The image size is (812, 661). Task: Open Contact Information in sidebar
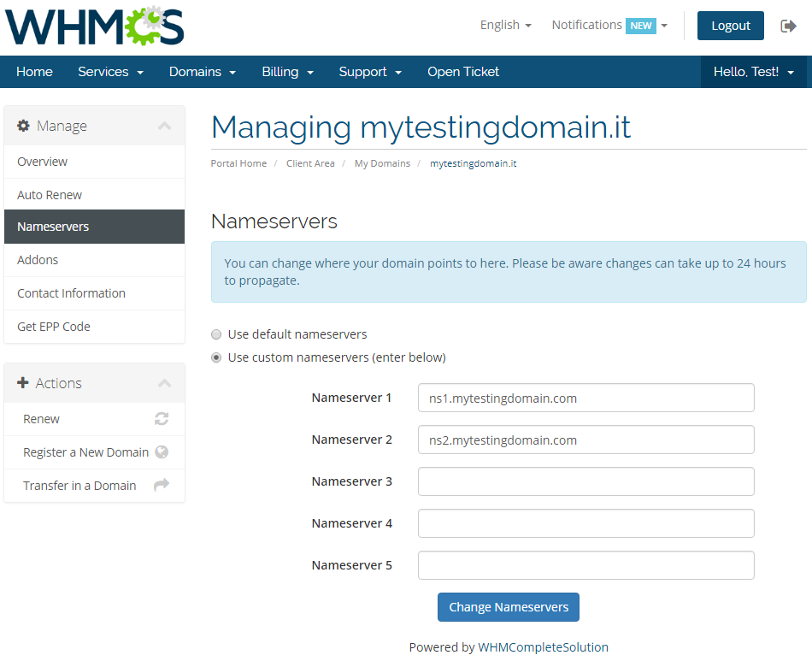(x=94, y=293)
